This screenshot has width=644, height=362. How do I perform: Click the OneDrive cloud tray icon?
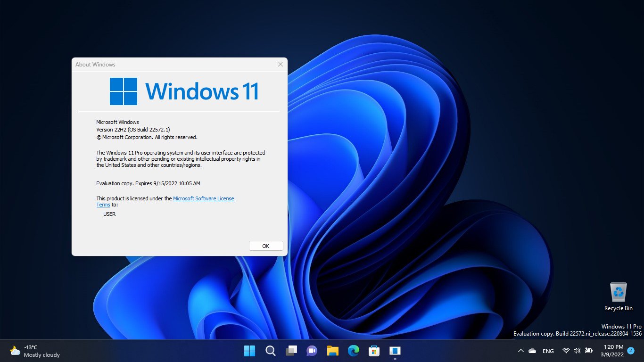(532, 351)
